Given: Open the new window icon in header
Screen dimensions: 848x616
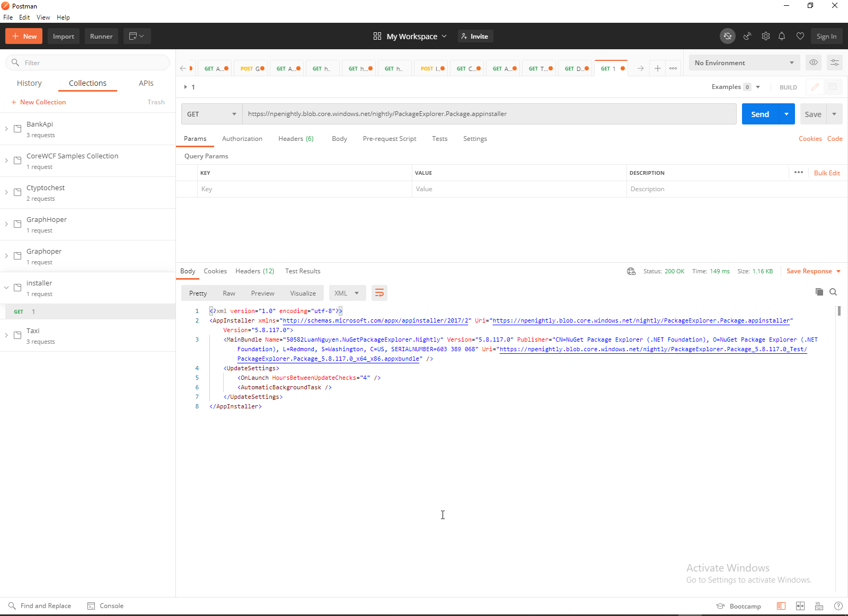Looking at the screenshot, I should pyautogui.click(x=137, y=36).
